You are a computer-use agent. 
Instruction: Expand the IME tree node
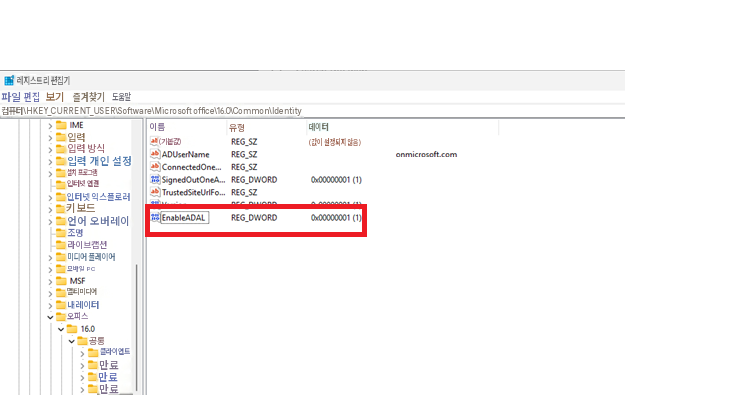50,126
